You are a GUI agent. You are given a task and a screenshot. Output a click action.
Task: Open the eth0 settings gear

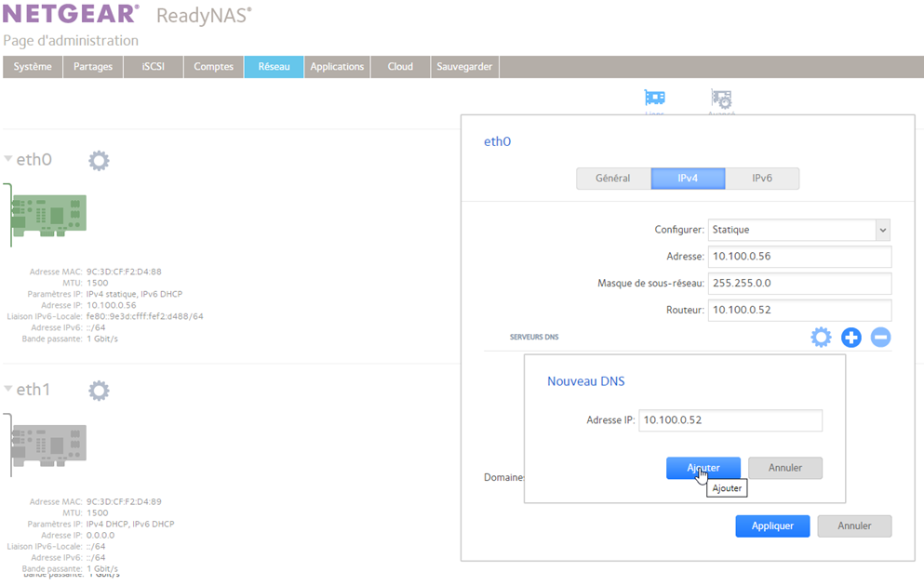coord(99,160)
